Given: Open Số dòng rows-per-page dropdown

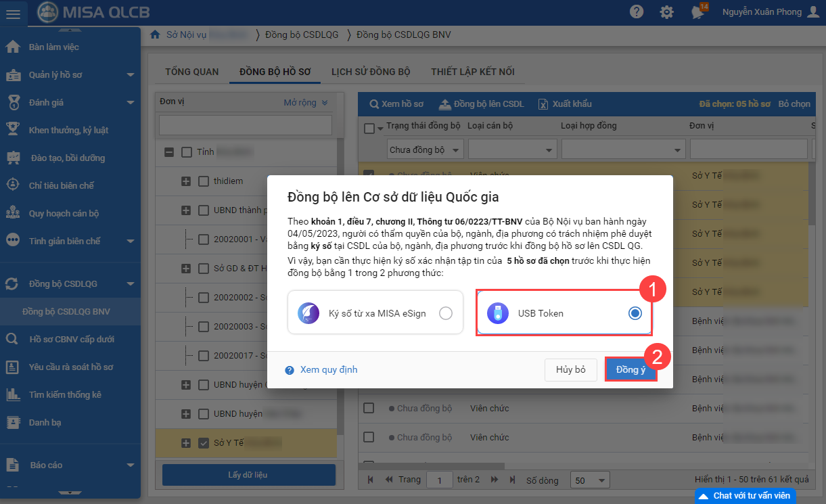Looking at the screenshot, I should click(x=589, y=480).
